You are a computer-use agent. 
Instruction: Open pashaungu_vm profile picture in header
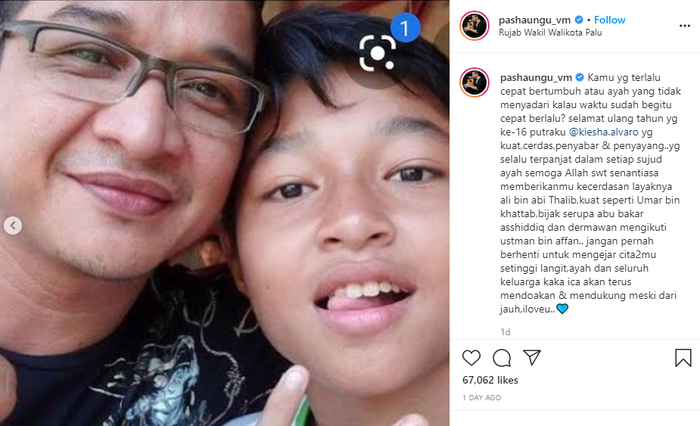pyautogui.click(x=474, y=26)
